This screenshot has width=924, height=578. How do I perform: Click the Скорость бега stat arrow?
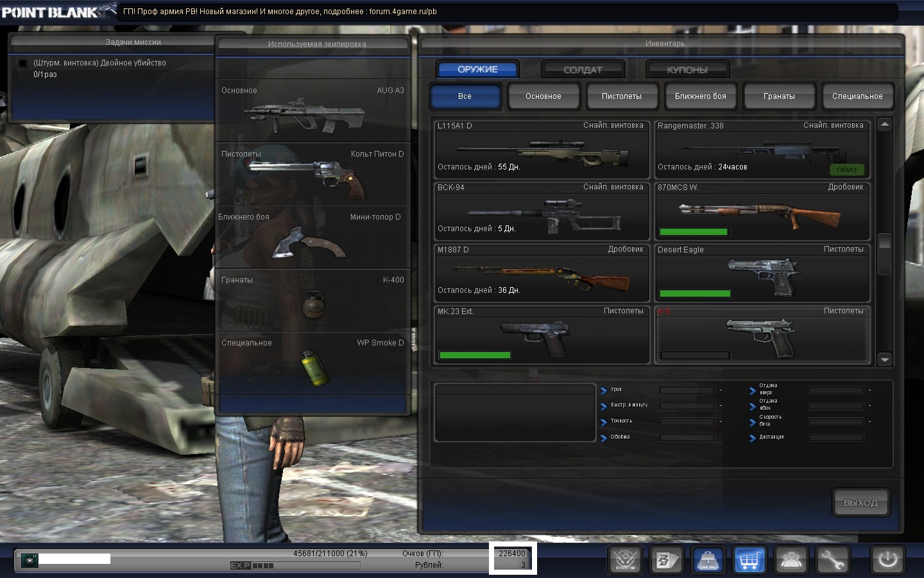[x=753, y=421]
